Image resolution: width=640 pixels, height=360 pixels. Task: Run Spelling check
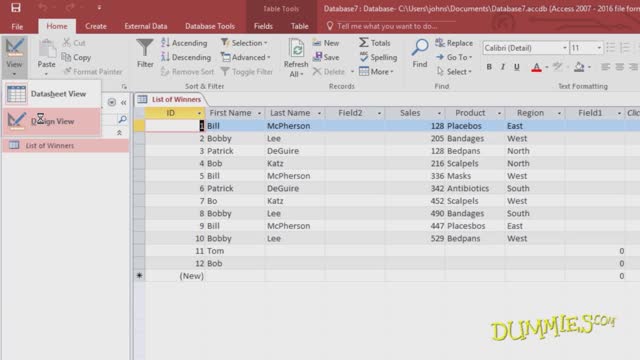point(378,57)
